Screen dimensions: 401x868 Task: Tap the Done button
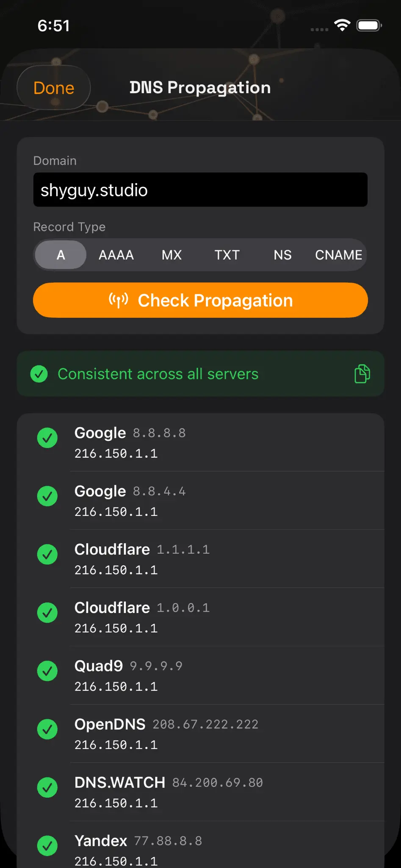coord(54,88)
